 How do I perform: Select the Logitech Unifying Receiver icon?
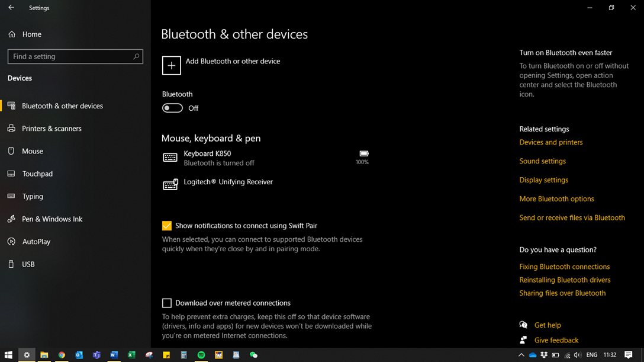coord(170,185)
